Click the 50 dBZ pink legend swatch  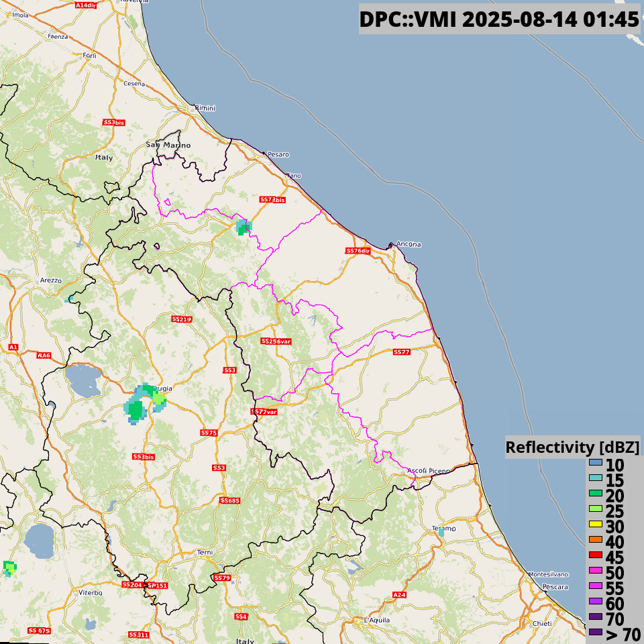tap(595, 570)
